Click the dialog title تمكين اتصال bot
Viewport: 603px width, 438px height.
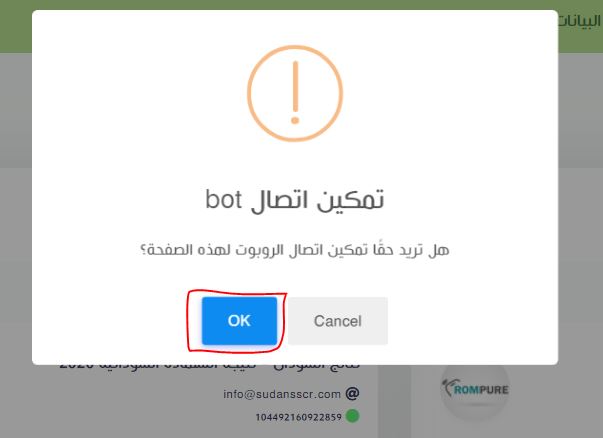[295, 200]
